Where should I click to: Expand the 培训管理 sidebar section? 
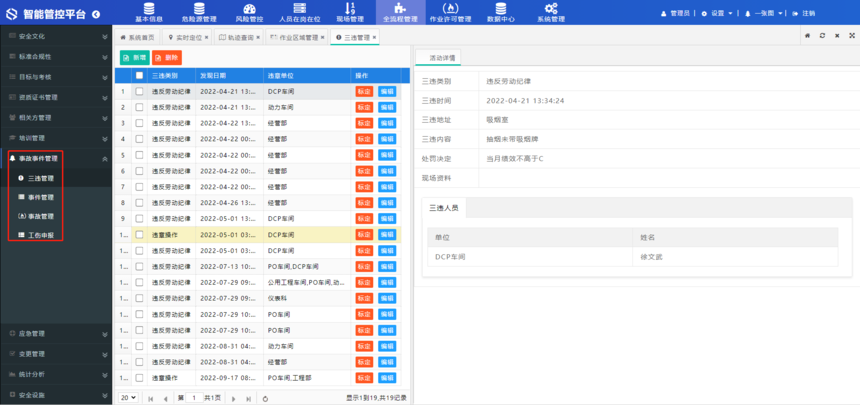coord(105,138)
